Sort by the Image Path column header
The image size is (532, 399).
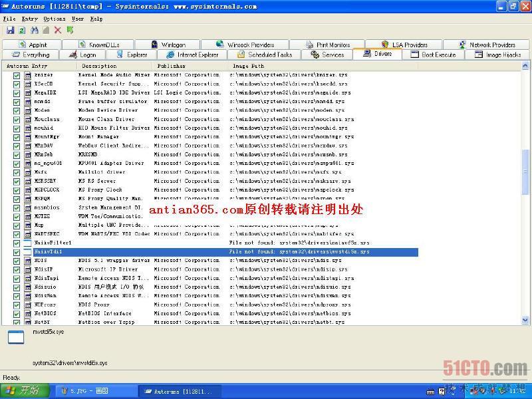tap(323, 66)
